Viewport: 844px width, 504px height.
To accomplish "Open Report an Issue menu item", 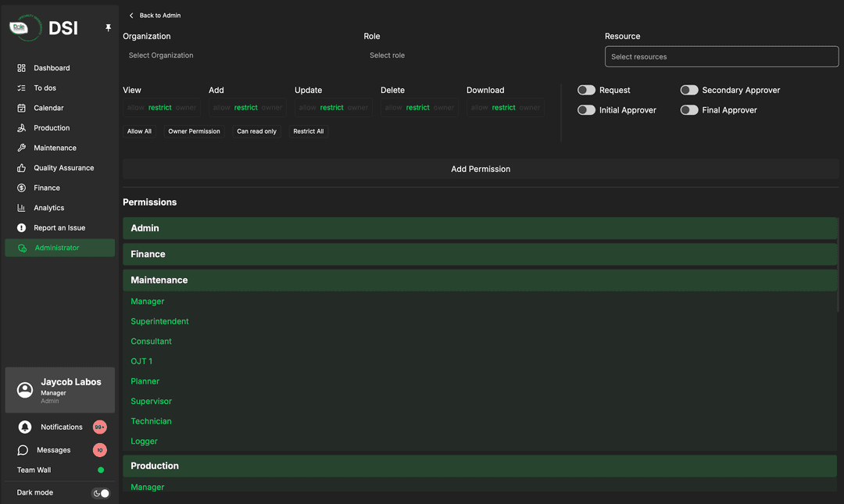I will [x=59, y=228].
